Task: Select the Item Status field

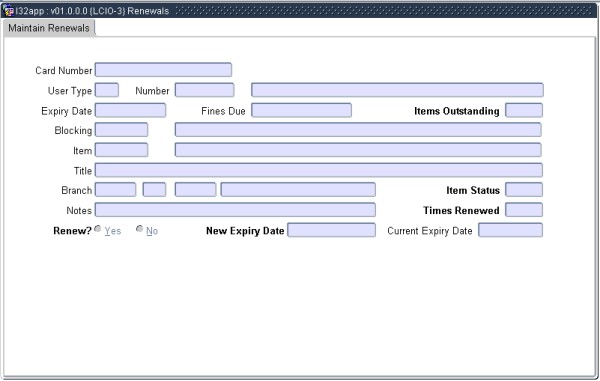Action: (524, 190)
